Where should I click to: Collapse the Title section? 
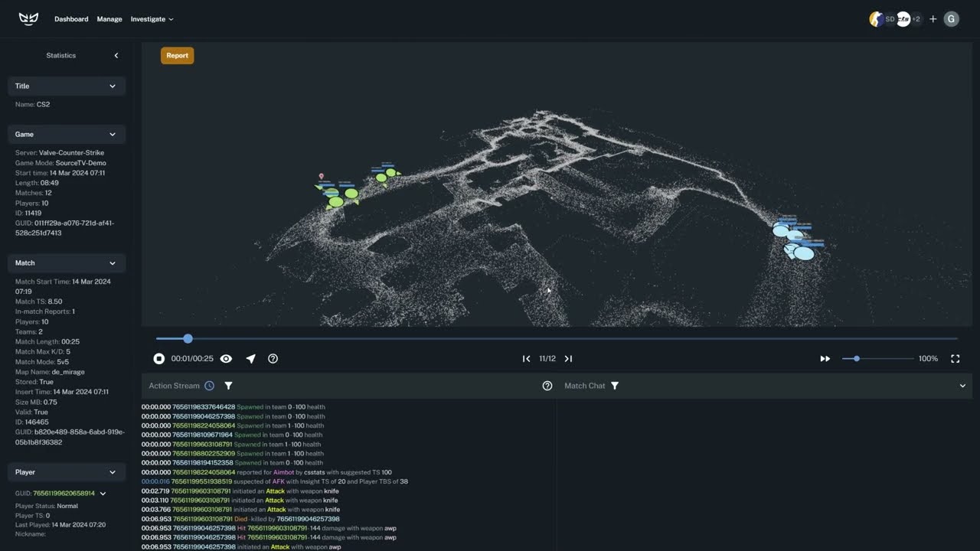coord(113,86)
